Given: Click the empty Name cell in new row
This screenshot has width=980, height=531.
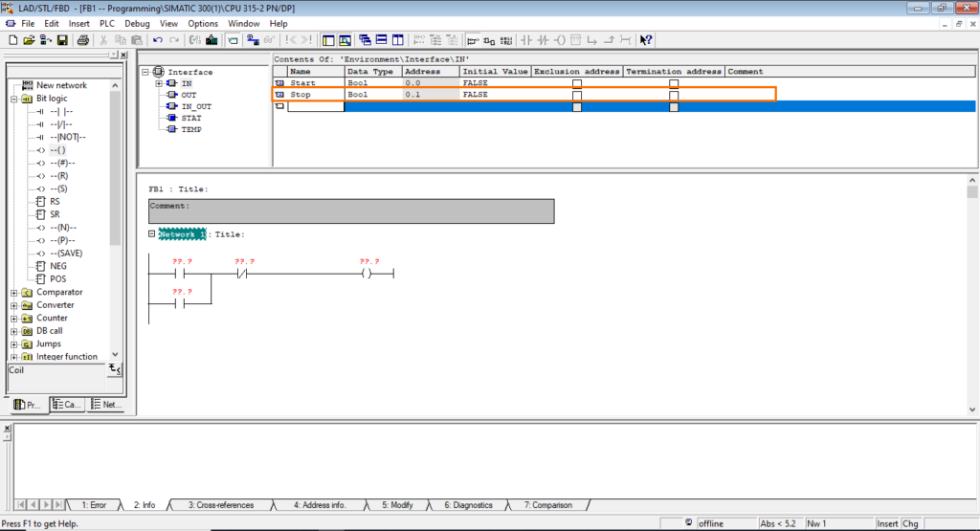Looking at the screenshot, I should pos(316,107).
